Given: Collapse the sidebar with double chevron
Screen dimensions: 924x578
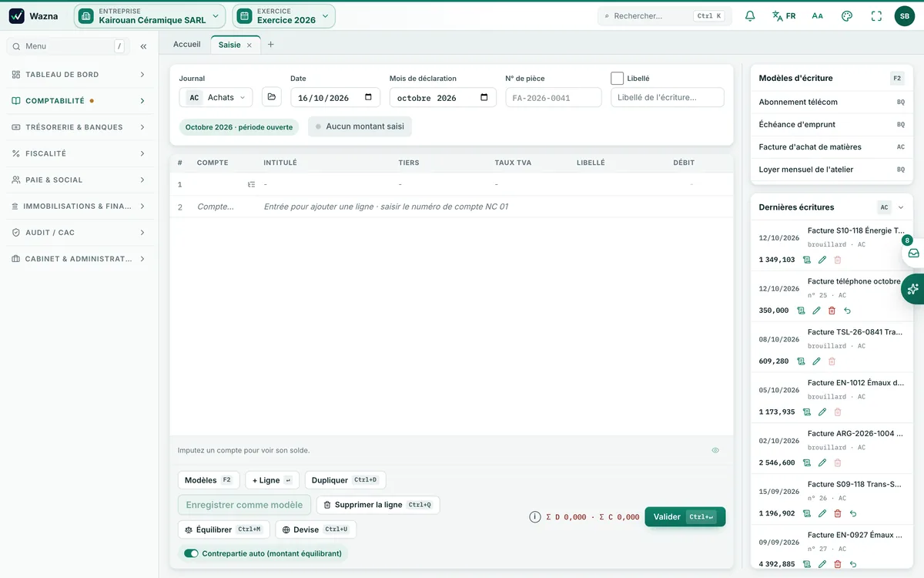Looking at the screenshot, I should (143, 46).
